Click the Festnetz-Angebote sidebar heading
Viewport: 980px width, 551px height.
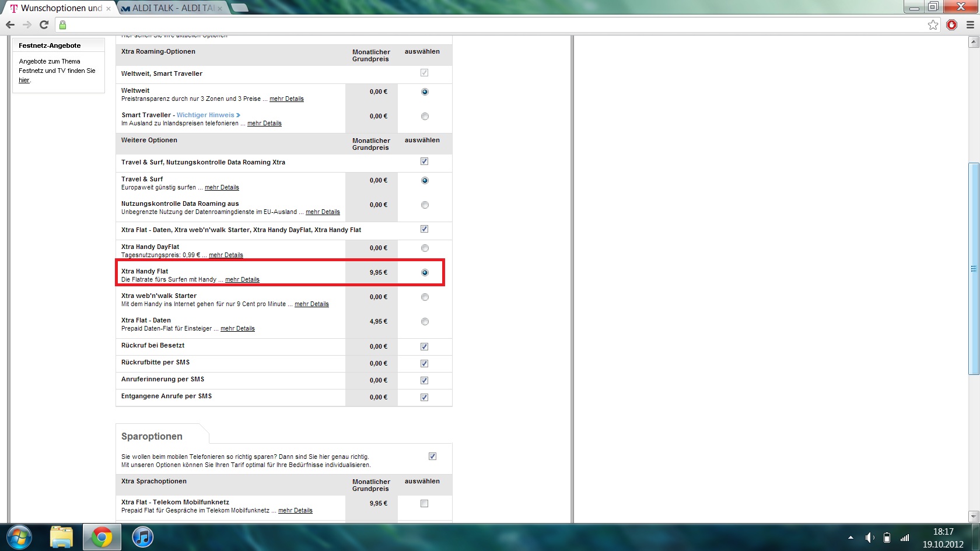(50, 45)
